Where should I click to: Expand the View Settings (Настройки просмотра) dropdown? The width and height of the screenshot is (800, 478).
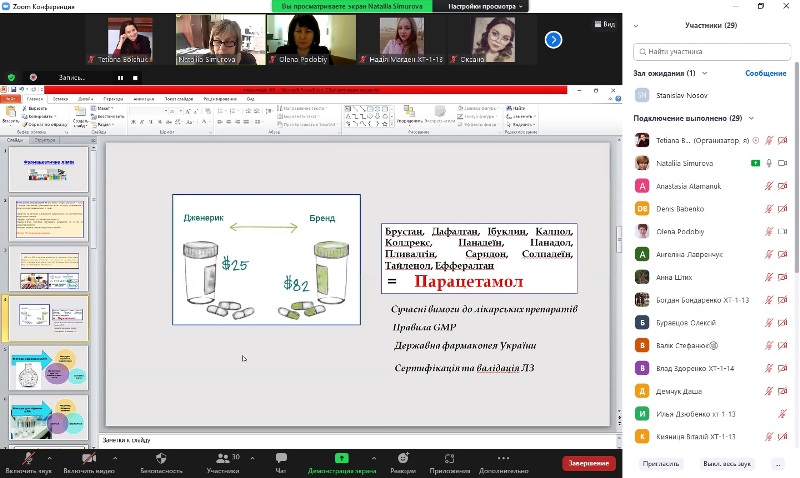486,6
